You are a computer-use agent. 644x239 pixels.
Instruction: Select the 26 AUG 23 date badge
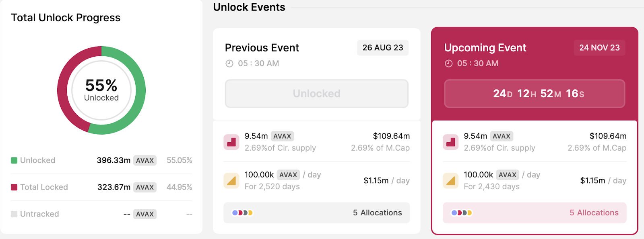[x=382, y=48]
